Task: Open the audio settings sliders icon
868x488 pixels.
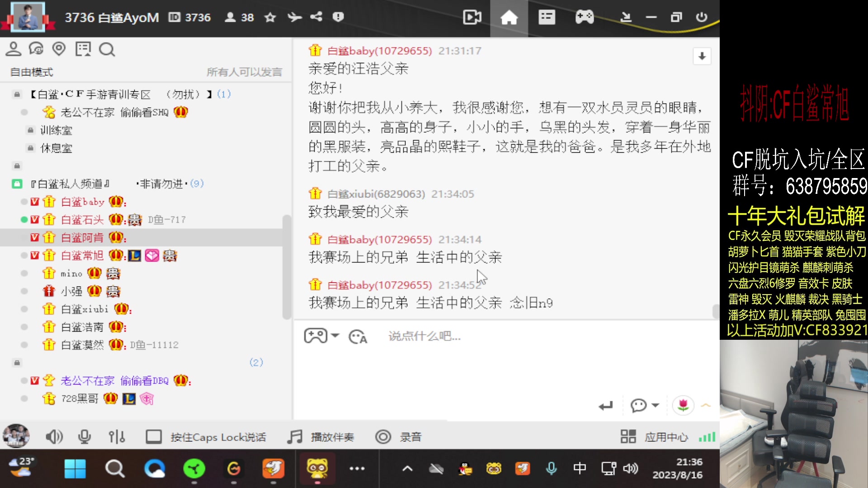Action: [x=117, y=436]
